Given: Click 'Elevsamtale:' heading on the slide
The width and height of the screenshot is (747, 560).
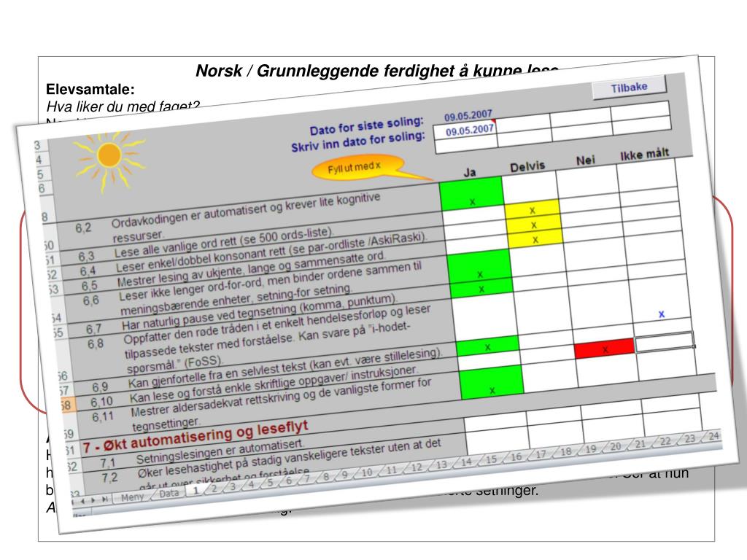Looking at the screenshot, I should (x=90, y=89).
